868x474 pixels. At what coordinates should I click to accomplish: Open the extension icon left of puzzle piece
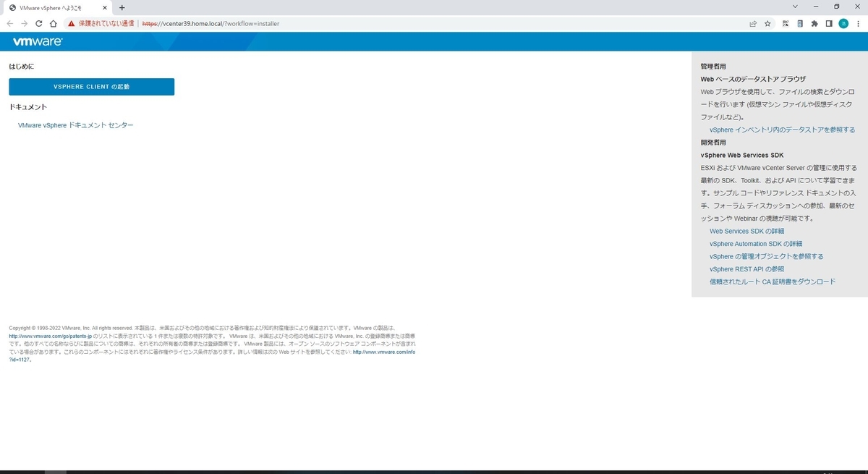pos(800,23)
